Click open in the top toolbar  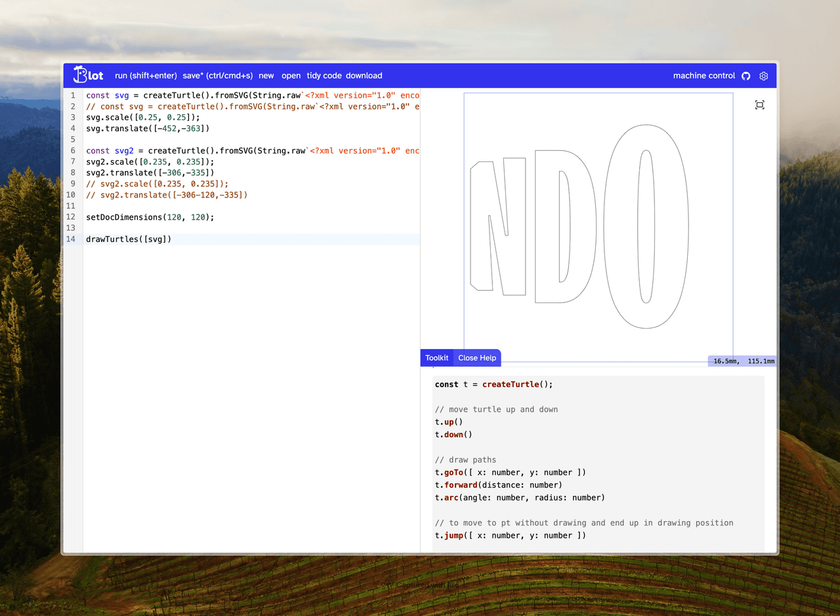[291, 75]
